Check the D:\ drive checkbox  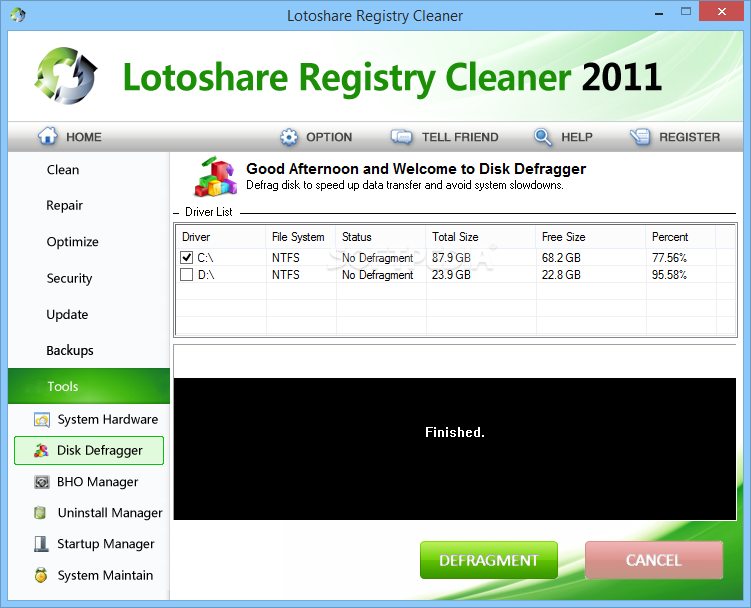pos(187,275)
